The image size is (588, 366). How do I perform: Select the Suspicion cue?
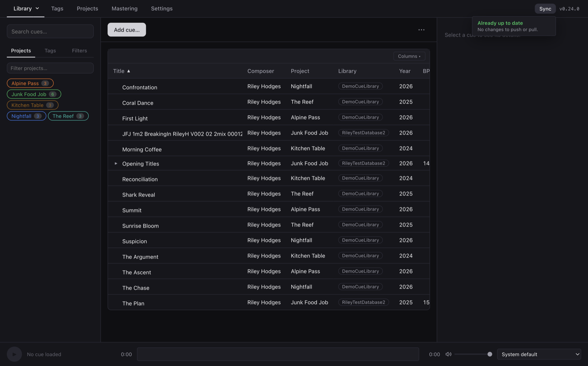tap(269, 240)
